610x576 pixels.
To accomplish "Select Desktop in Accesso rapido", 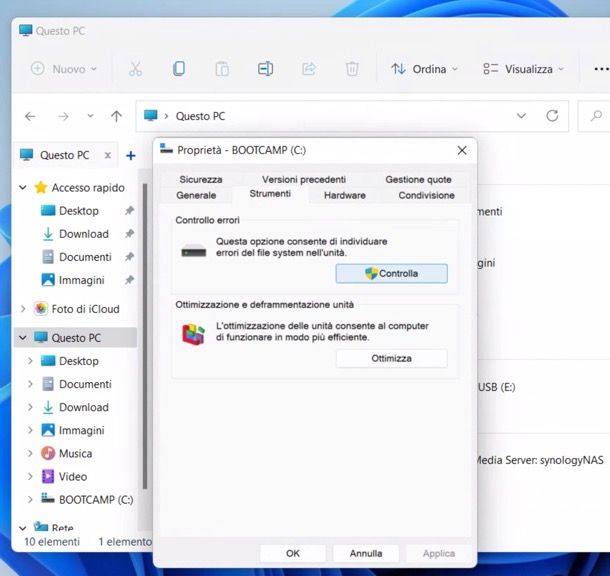I will click(79, 211).
